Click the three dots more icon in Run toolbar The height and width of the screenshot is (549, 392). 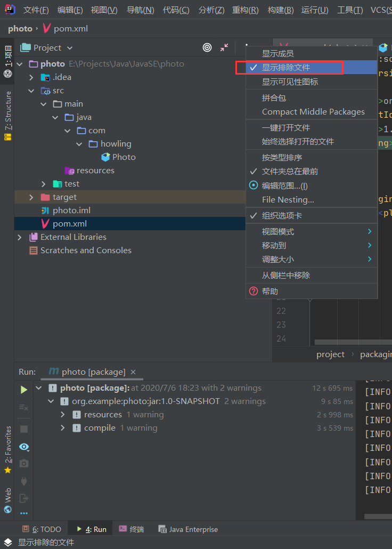click(x=24, y=513)
